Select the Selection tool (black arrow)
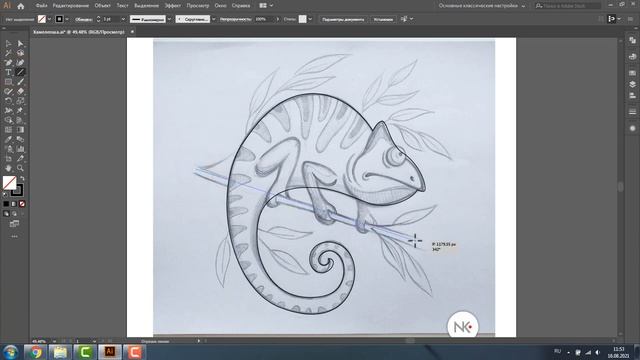Image resolution: width=640 pixels, height=360 pixels. click(x=8, y=44)
